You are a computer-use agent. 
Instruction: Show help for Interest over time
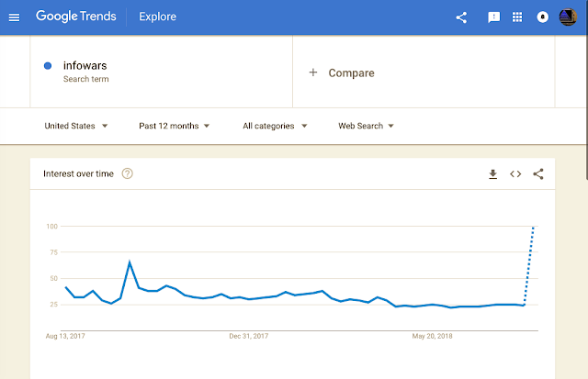point(127,173)
